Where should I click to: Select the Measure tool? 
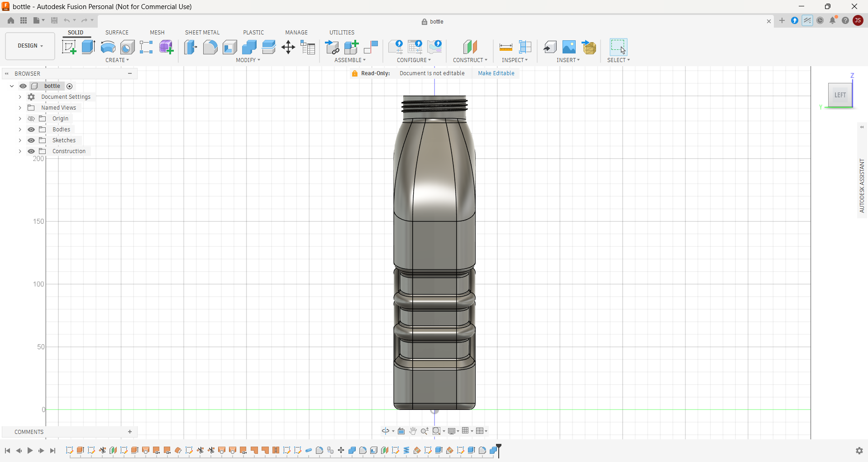(x=506, y=47)
